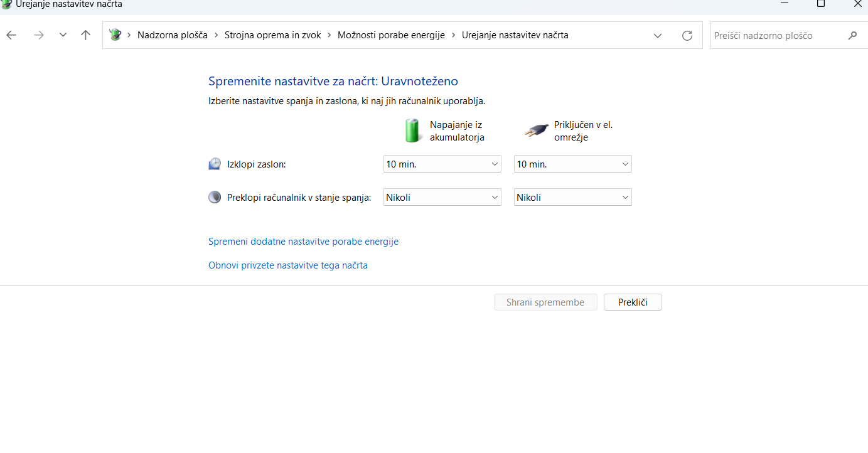
Task: Open the sleep setting battery dropdown
Action: (442, 197)
